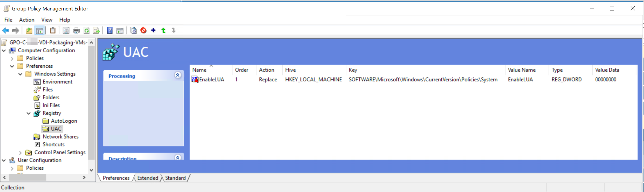644x192 pixels.
Task: Sort by the Name column header
Action: coord(211,70)
